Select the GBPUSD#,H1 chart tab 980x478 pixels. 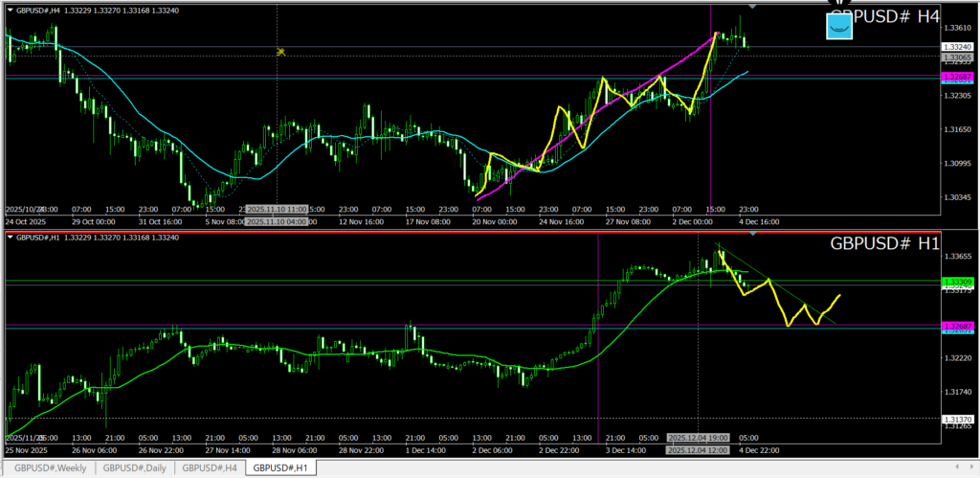click(x=280, y=467)
